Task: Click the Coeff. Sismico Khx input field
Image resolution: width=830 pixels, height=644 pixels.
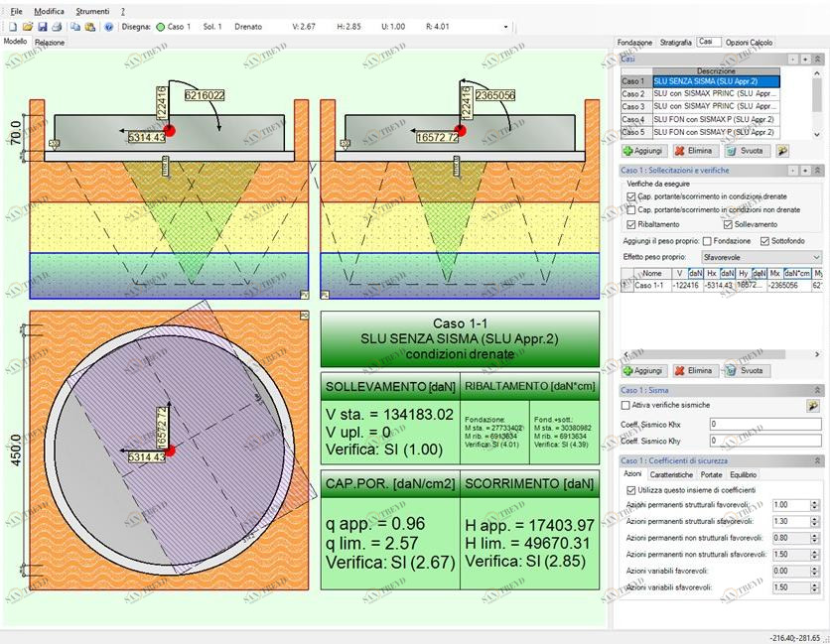Action: [764, 424]
